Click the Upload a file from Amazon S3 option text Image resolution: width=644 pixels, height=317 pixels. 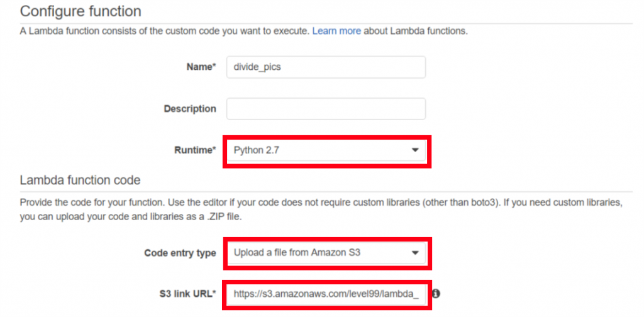tap(297, 253)
